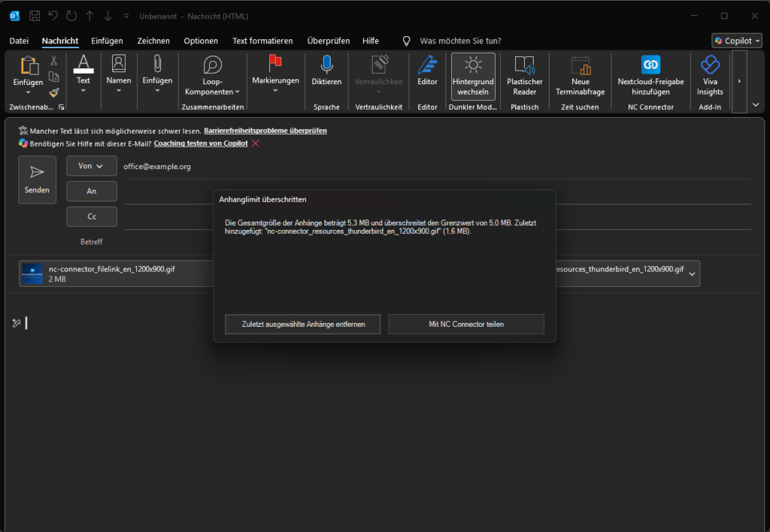Open the Datei menu
The width and height of the screenshot is (770, 532).
[19, 41]
